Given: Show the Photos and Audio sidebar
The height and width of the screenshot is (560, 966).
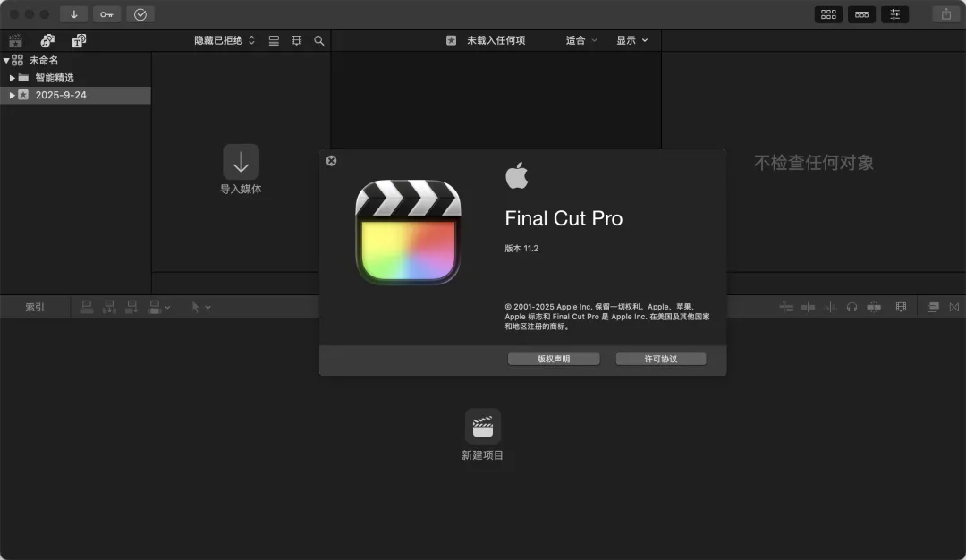Looking at the screenshot, I should tap(47, 40).
